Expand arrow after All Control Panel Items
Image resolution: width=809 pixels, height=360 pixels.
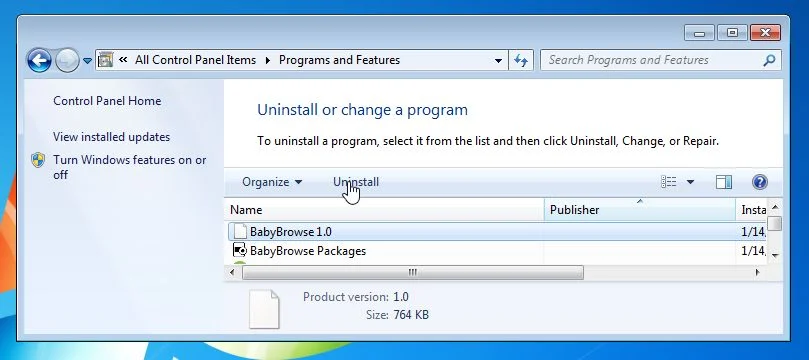[268, 60]
